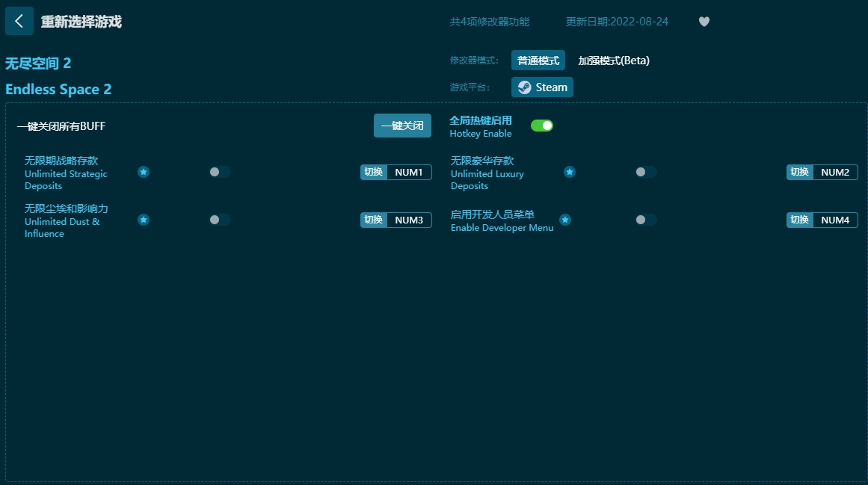Click the Steam logo on the platform button
Screen dimensions: 868x485
[523, 87]
